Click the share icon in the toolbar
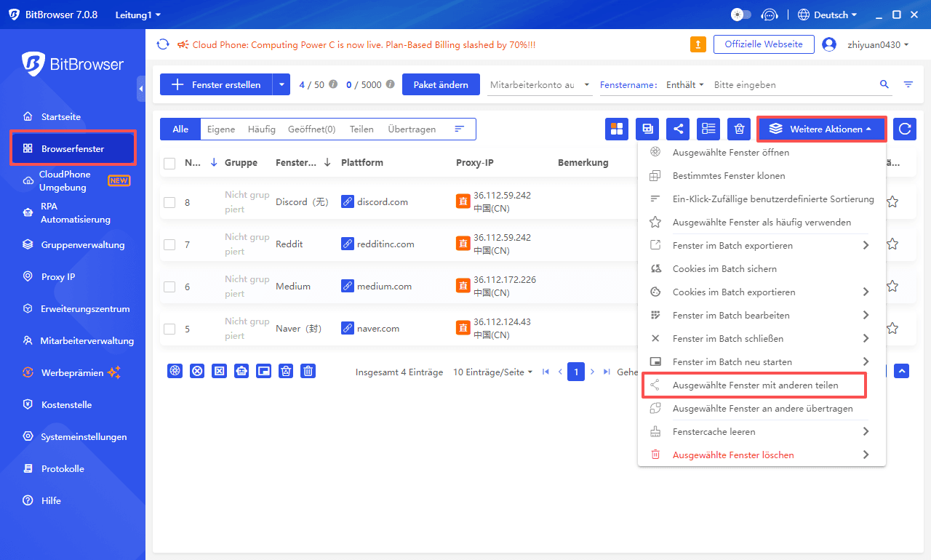Image resolution: width=931 pixels, height=560 pixels. point(678,128)
